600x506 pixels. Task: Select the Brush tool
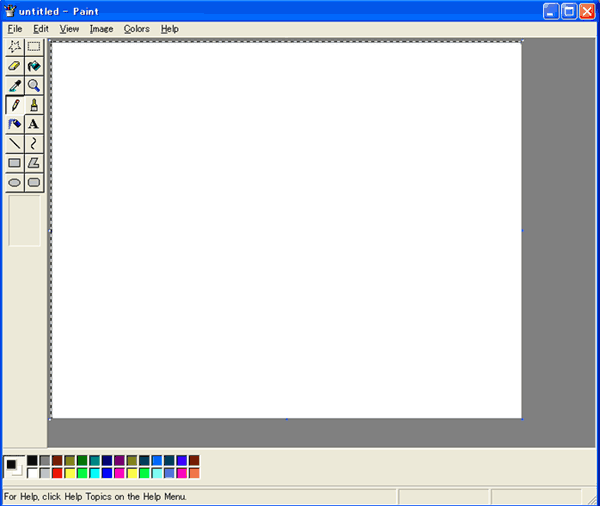pos(34,105)
